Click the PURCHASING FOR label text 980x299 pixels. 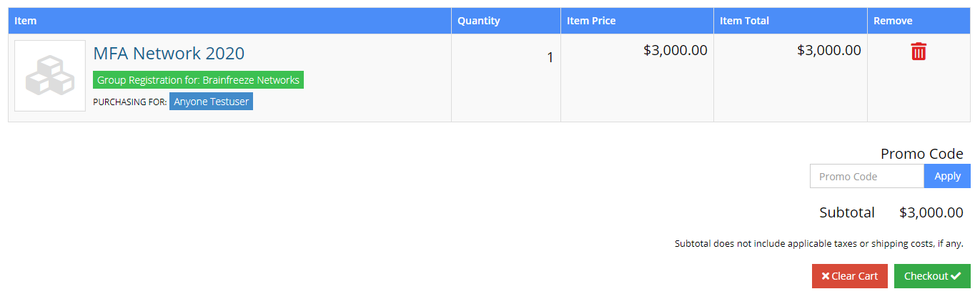[x=129, y=102]
